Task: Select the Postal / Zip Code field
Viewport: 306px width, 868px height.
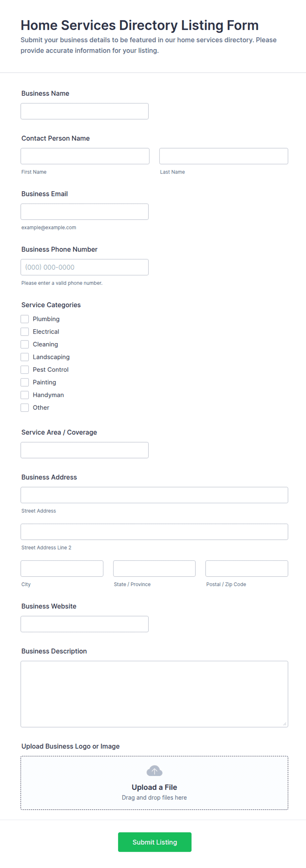Action: [x=247, y=568]
